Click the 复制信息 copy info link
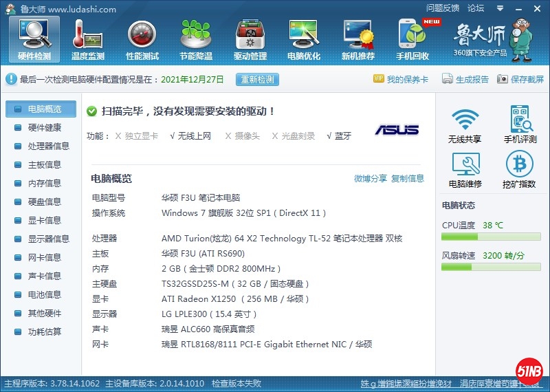 408,179
